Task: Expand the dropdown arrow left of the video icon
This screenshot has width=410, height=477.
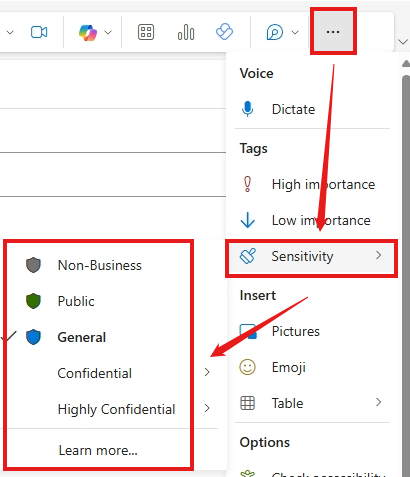Action: coord(10,32)
